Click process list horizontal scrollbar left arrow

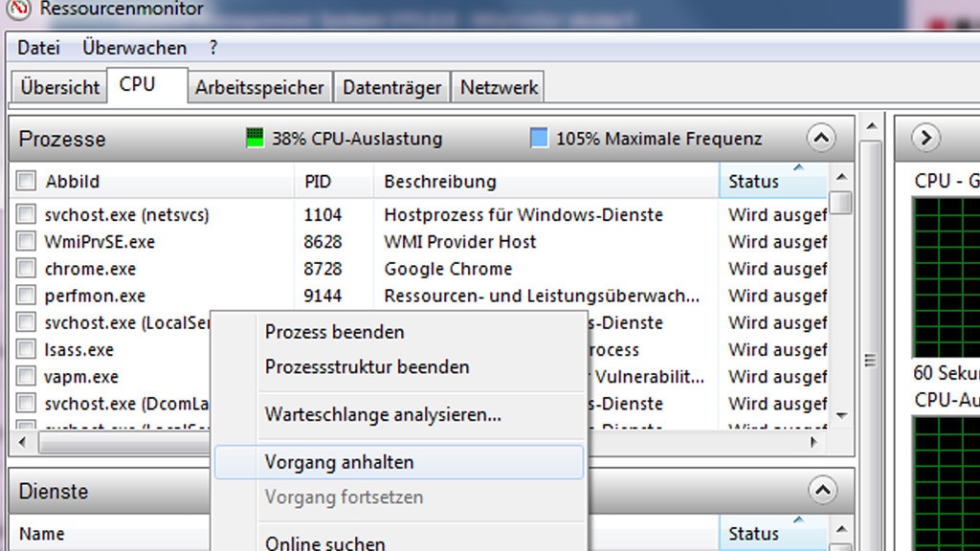23,442
